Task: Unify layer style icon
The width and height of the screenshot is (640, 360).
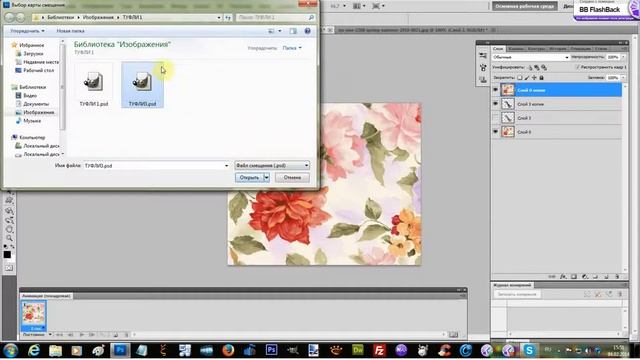Action: click(544, 68)
